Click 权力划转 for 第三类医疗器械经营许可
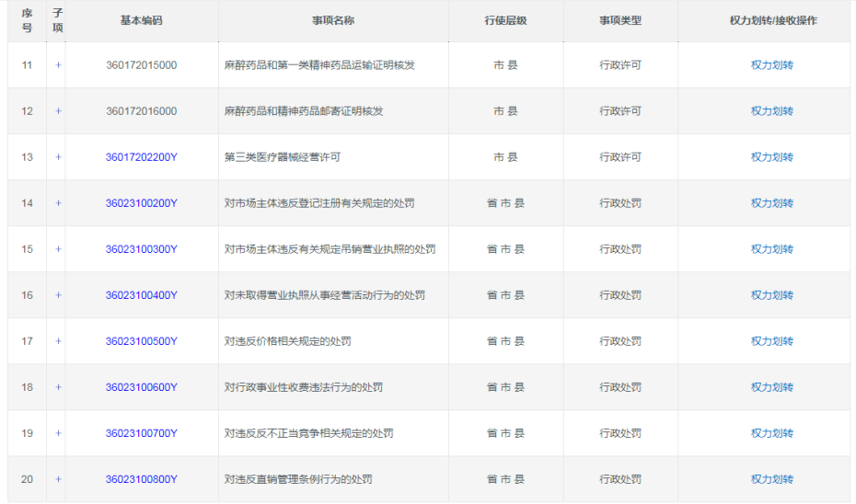 (x=771, y=157)
